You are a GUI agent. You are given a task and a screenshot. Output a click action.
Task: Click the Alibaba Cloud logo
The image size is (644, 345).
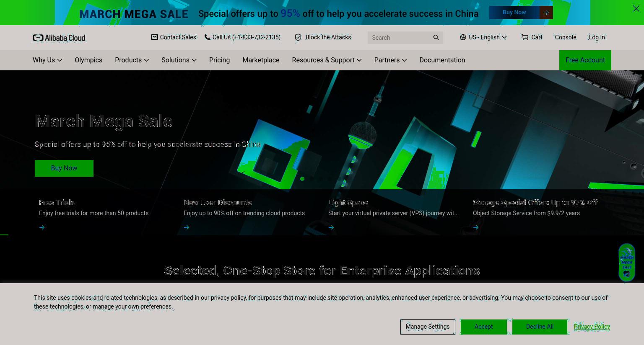59,38
